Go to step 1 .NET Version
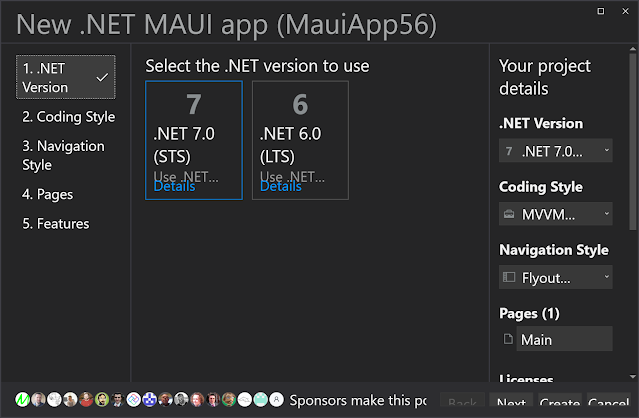Image resolution: width=639 pixels, height=418 pixels. (x=66, y=77)
